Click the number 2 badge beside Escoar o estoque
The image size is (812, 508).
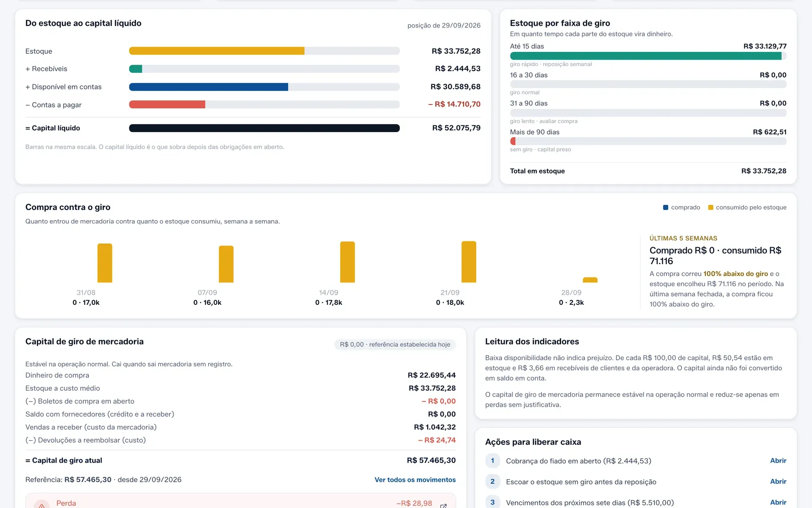pos(492,481)
